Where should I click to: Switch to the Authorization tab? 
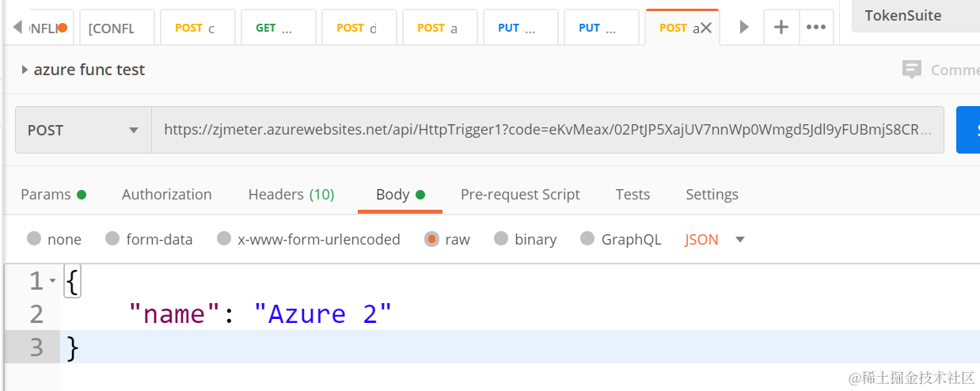[x=166, y=195]
